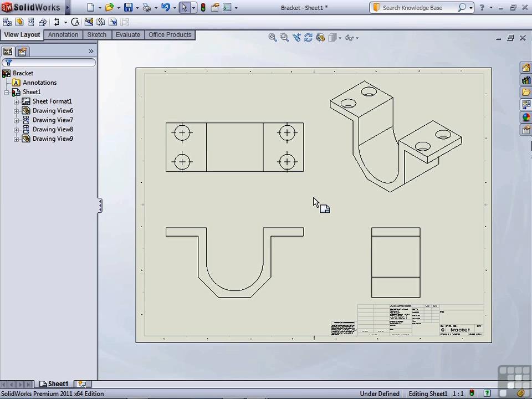Switch to the FeatureManager design tree tab
Viewport: 532px width, 399px height.
8,51
